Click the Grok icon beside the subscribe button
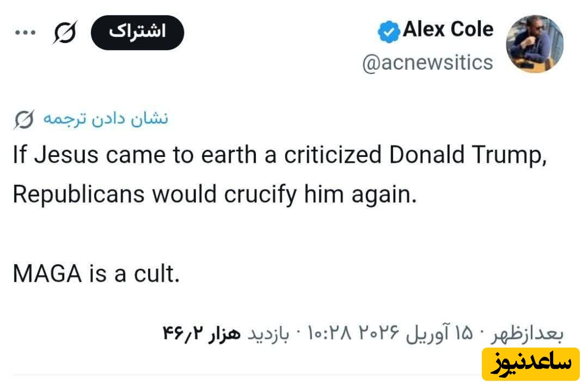This screenshot has height=389, width=588. coord(65,33)
